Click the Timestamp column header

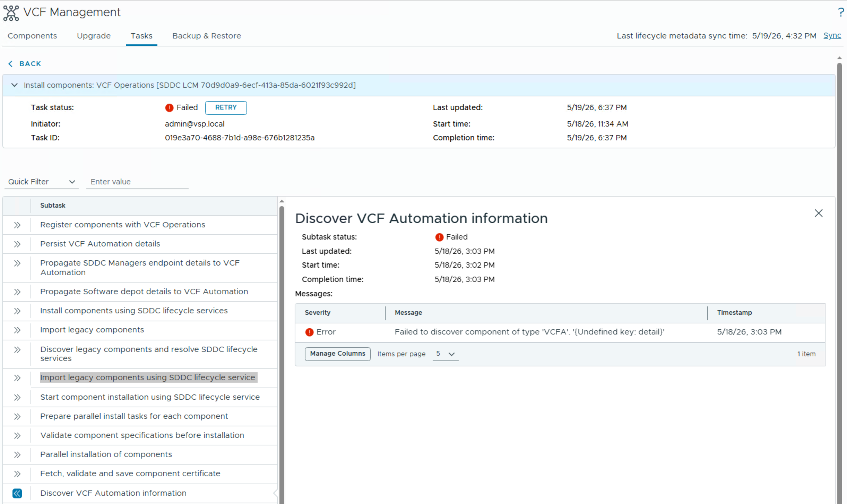coord(734,312)
